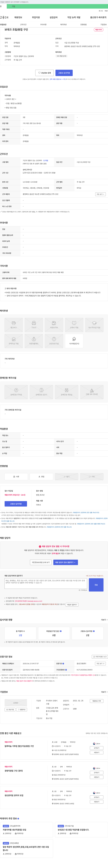Click the 퇴직연금제도 welfare icon

click(x=34, y=341)
